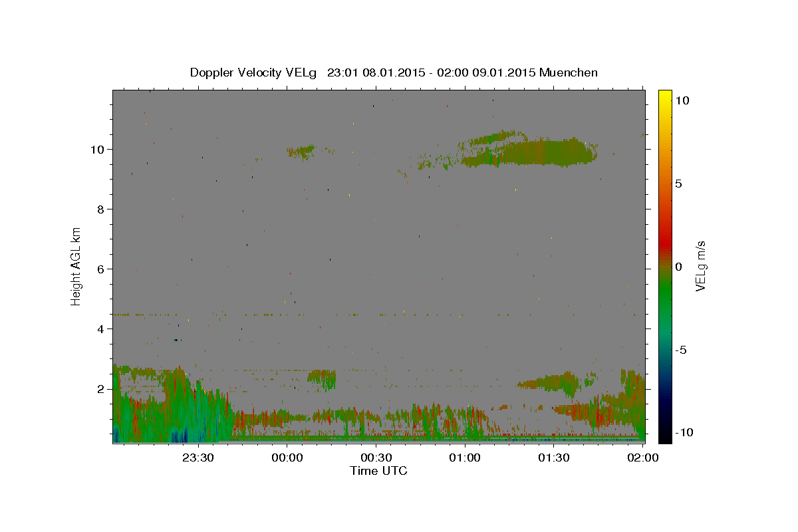
Task: Click the colorbar value -10
Action: 684,432
